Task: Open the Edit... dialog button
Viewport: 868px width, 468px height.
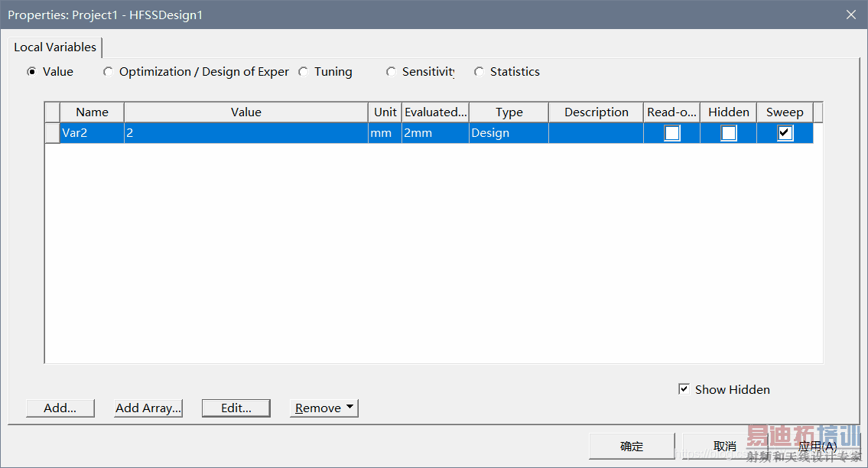Action: point(236,408)
